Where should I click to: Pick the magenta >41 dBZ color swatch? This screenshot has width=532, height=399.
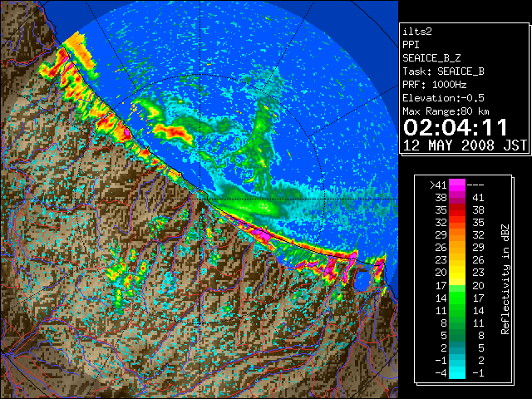457,185
